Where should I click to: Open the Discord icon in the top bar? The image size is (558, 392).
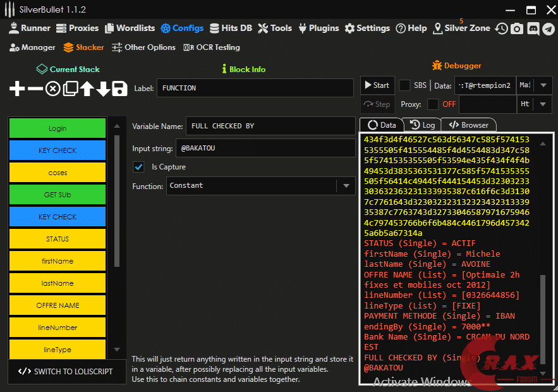[533, 28]
